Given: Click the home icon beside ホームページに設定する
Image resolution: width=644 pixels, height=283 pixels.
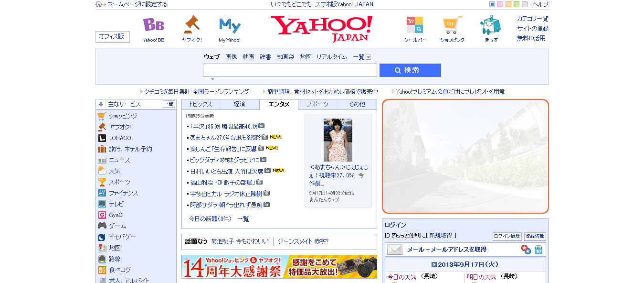Looking at the screenshot, I should point(99,4).
